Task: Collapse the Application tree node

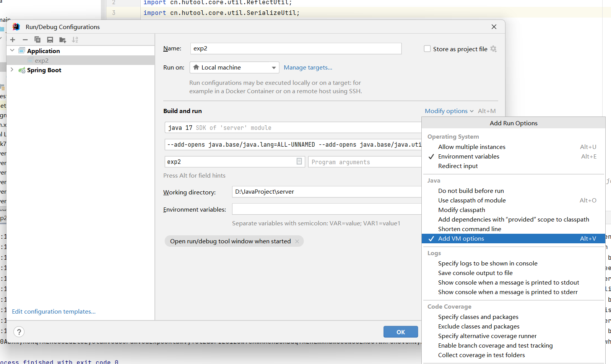Action: (x=12, y=50)
